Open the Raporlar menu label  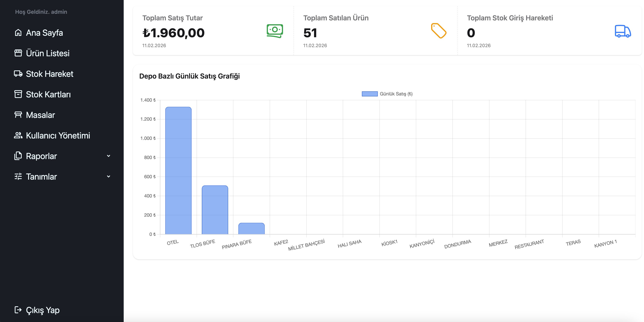pos(41,156)
